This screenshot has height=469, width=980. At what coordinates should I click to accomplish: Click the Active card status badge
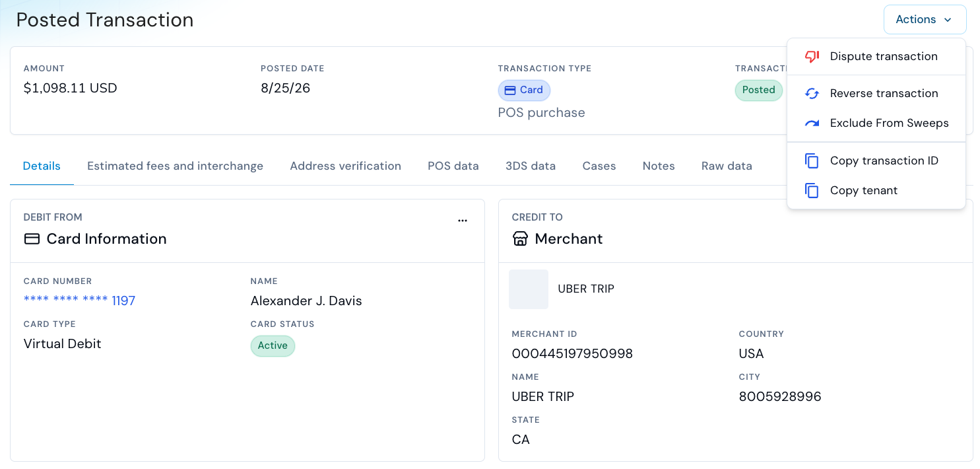click(273, 346)
